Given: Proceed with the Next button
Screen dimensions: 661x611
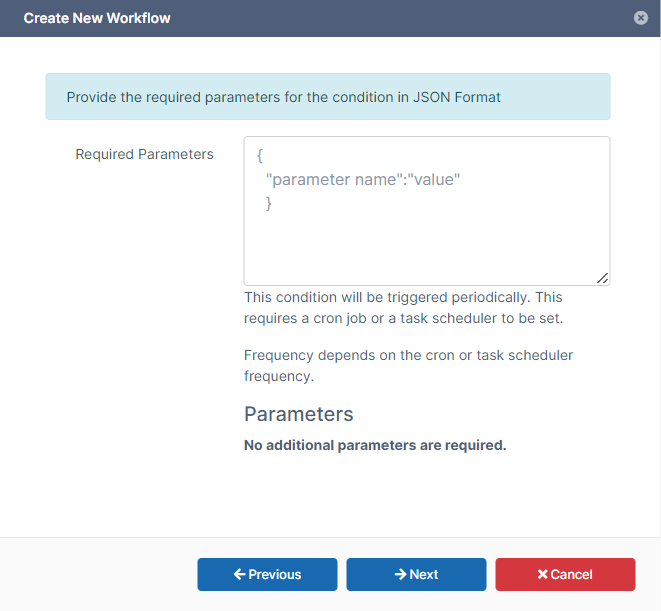Looking at the screenshot, I should [x=416, y=575].
